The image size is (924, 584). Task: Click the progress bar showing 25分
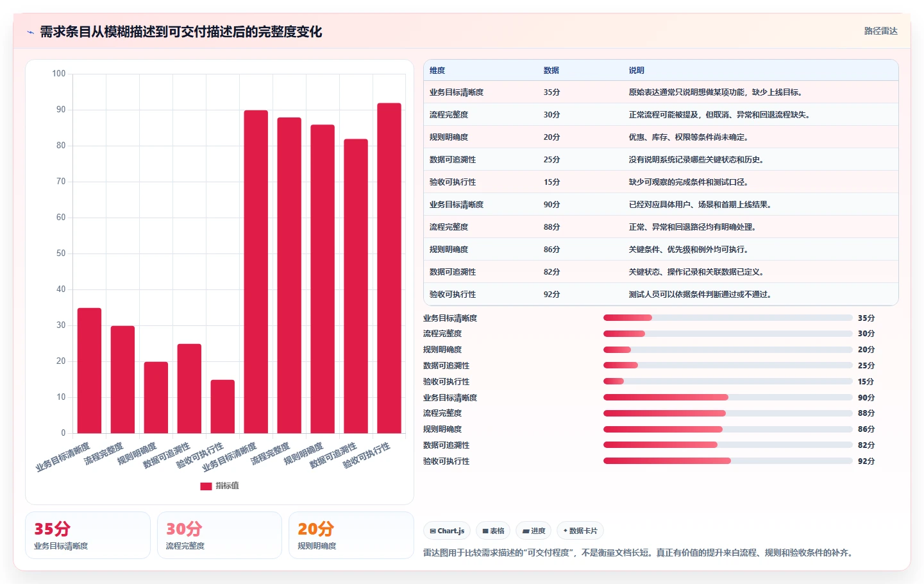728,366
